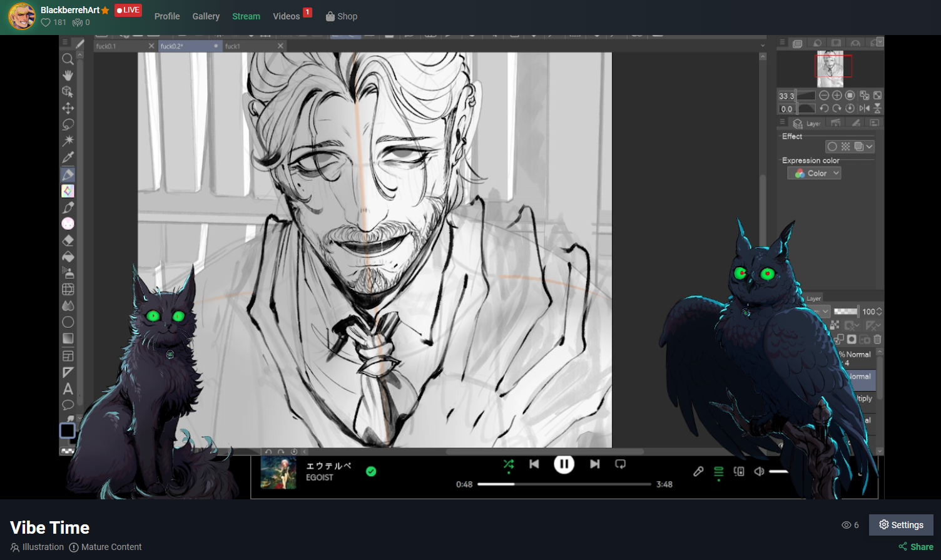Click the Share link
The width and height of the screenshot is (941, 560).
coord(917,547)
